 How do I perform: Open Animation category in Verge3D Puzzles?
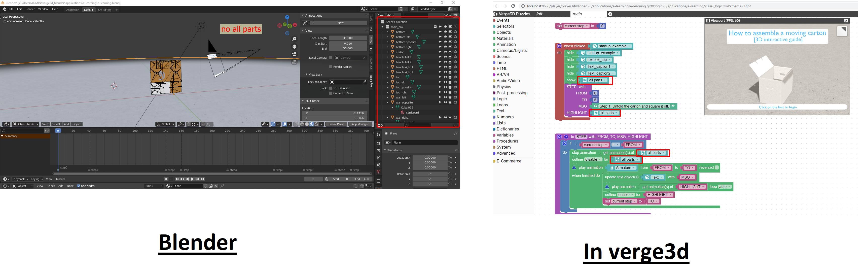(506, 45)
